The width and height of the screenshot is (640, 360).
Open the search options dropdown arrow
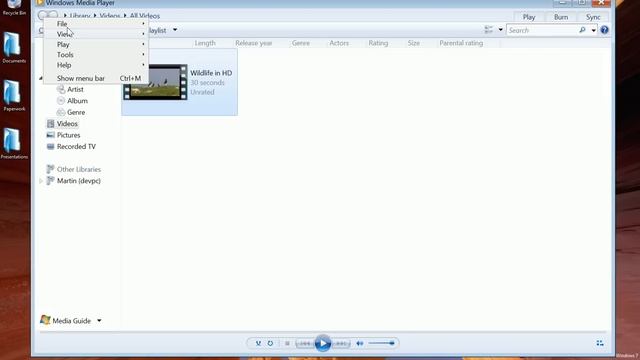593,30
